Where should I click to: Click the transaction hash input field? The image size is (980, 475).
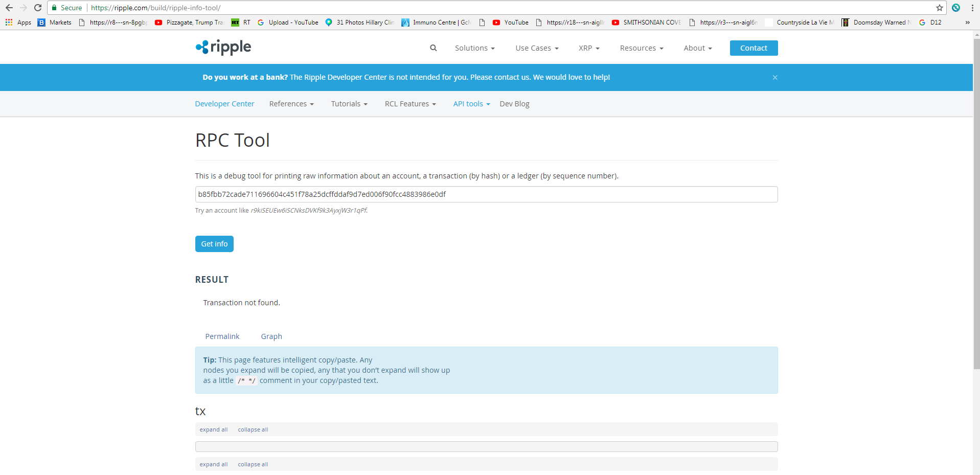click(x=486, y=194)
